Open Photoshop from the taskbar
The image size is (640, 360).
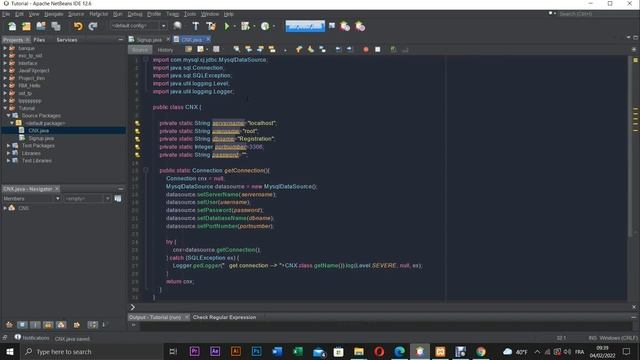point(256,351)
